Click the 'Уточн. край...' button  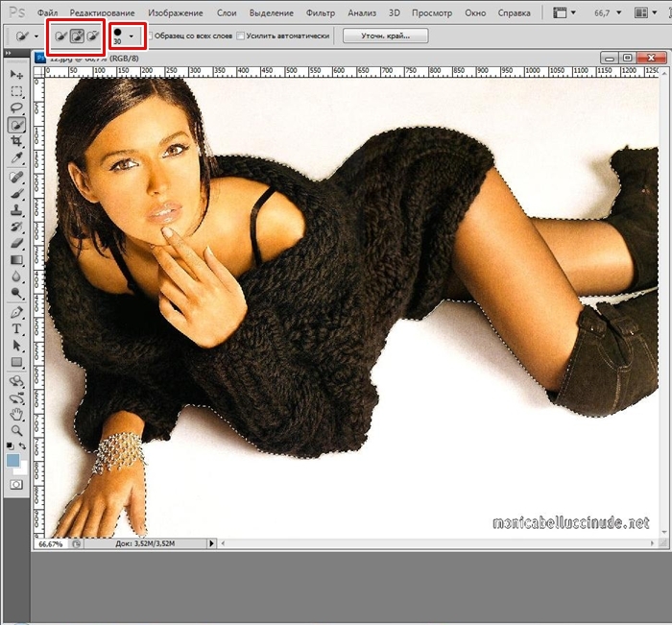click(384, 36)
